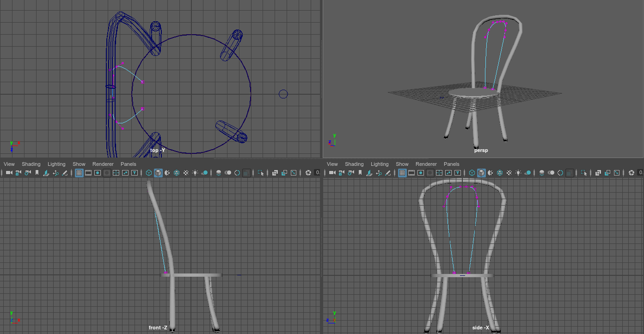Open View menu in side view panel
The width and height of the screenshot is (644, 334).
pyautogui.click(x=332, y=164)
